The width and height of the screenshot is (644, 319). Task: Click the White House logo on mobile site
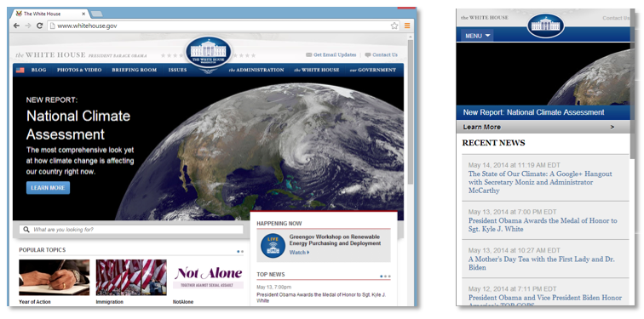point(545,26)
